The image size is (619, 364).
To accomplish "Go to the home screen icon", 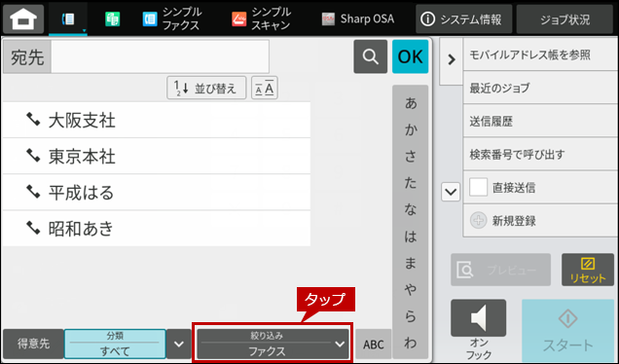I will 23,18.
